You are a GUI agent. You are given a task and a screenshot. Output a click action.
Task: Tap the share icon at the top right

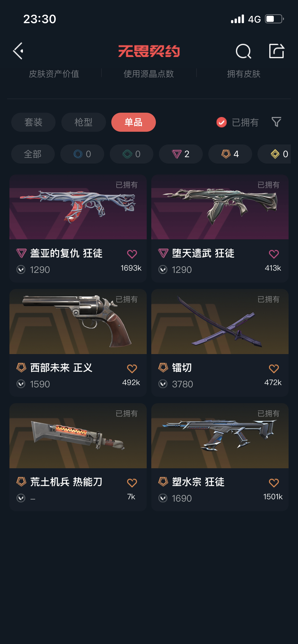point(276,51)
